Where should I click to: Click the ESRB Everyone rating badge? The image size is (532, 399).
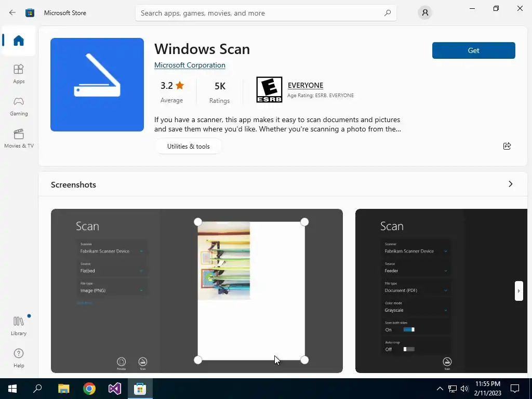coord(269,89)
